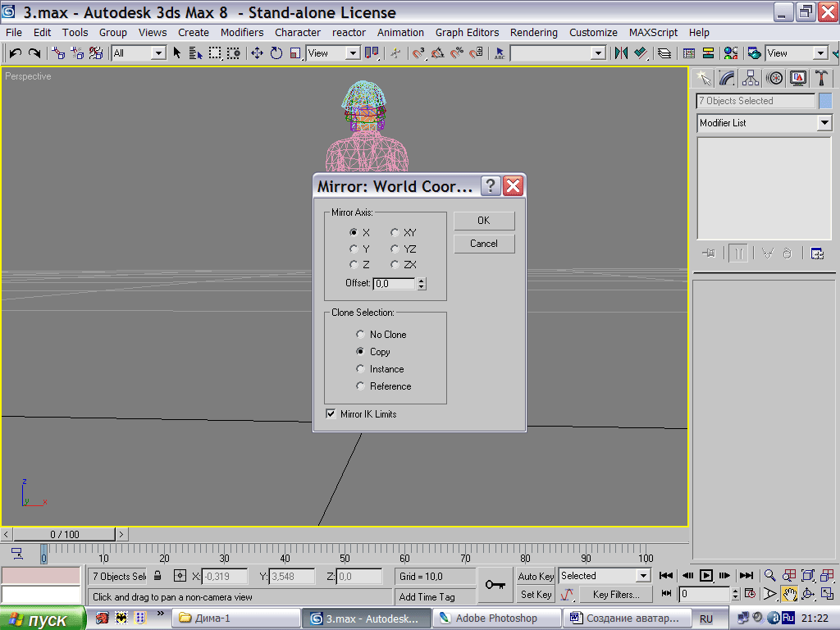Open Select by Name tool
840x630 pixels.
coord(195,53)
